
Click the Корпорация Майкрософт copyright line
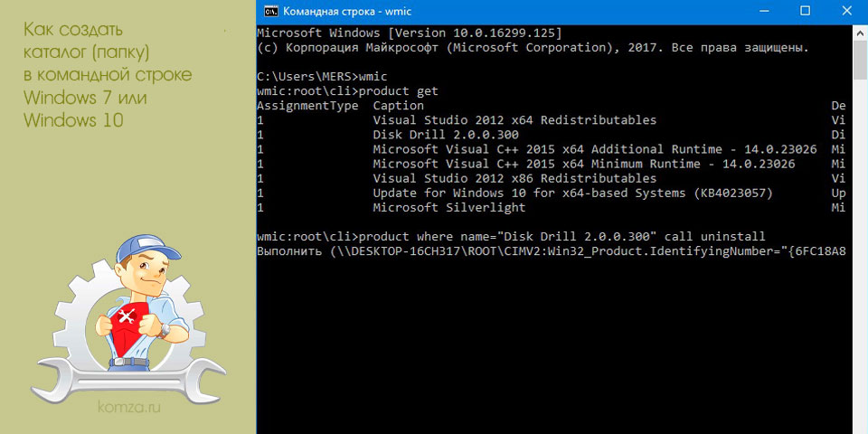point(533,48)
